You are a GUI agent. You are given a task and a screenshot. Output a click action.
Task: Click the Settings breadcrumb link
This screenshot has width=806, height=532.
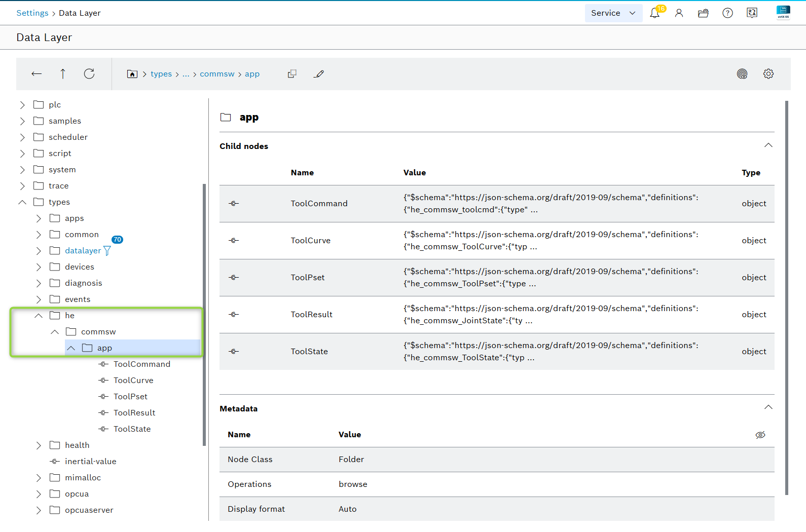[32, 13]
